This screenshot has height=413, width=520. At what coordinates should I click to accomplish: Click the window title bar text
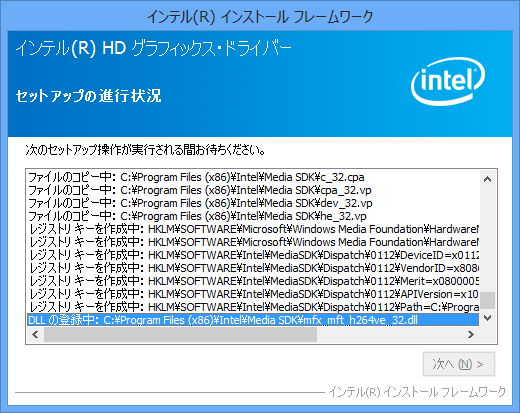click(x=260, y=16)
